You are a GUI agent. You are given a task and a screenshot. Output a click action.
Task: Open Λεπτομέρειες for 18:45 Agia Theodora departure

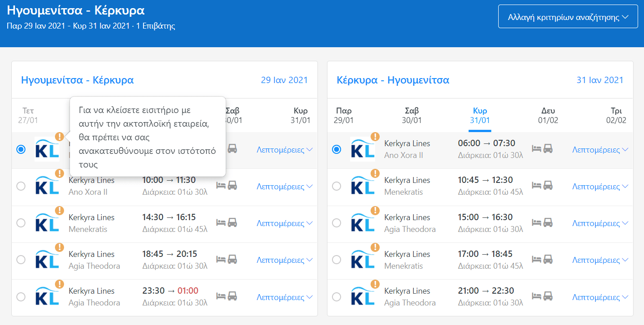pos(284,260)
